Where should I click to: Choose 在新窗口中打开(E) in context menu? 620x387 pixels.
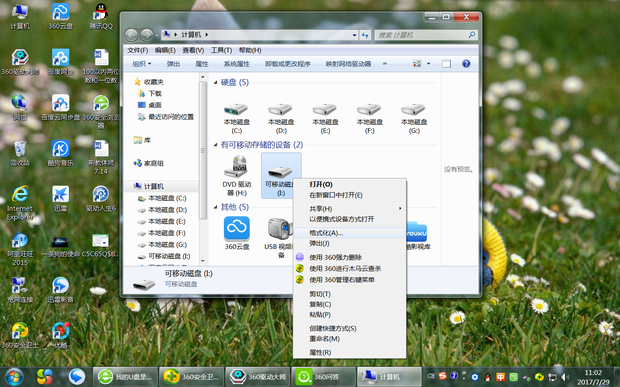click(350, 195)
